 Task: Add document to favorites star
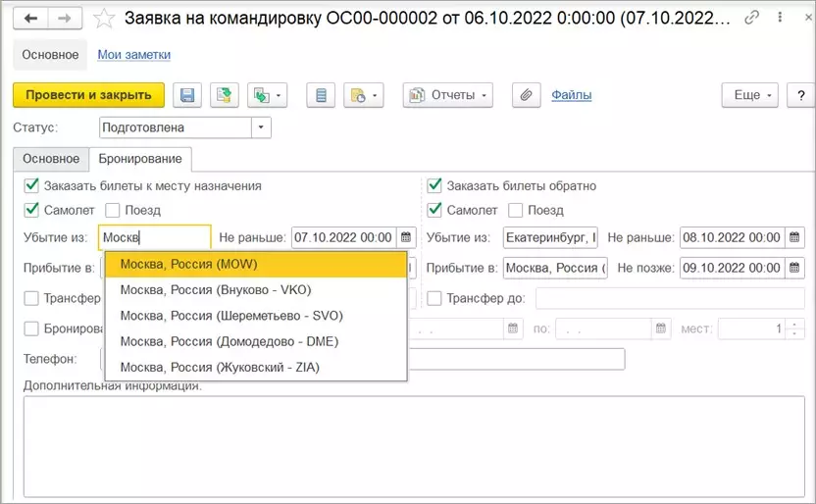104,19
